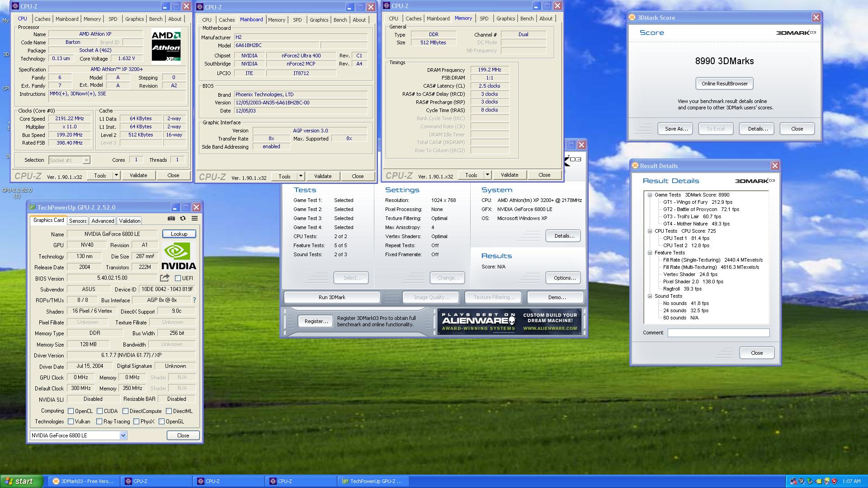868x488 pixels.
Task: Toggle the CUDA checkbox
Action: pos(99,411)
